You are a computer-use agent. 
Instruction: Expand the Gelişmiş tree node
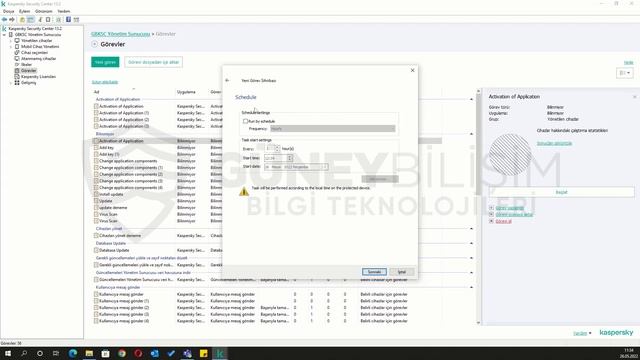[x=11, y=83]
